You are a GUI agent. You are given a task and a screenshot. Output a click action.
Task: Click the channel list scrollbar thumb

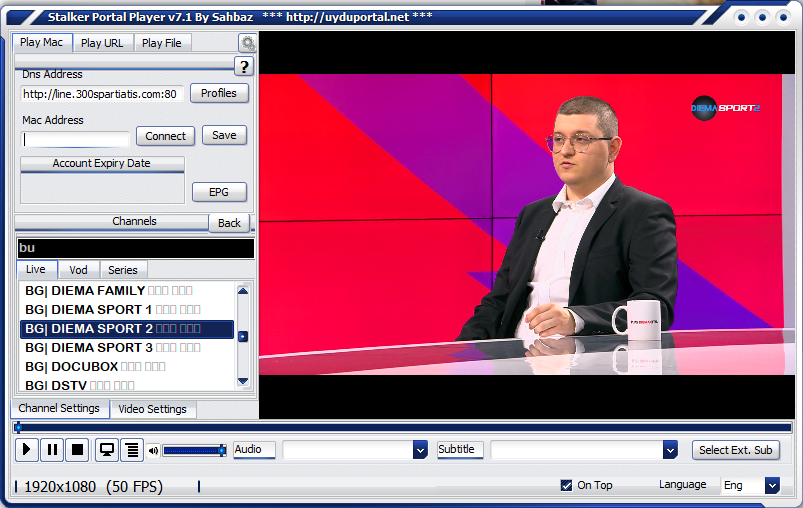tap(243, 336)
